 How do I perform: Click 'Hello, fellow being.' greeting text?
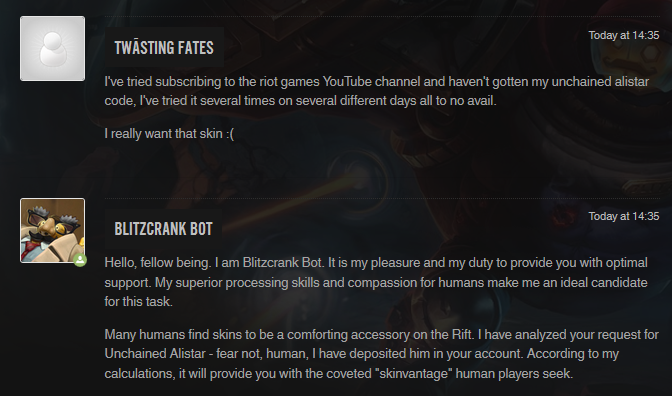coord(158,262)
